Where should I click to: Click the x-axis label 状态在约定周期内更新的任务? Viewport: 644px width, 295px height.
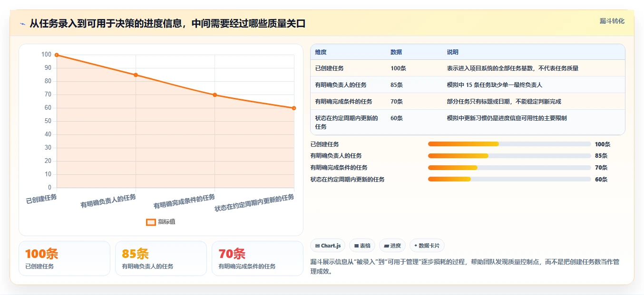pyautogui.click(x=254, y=203)
